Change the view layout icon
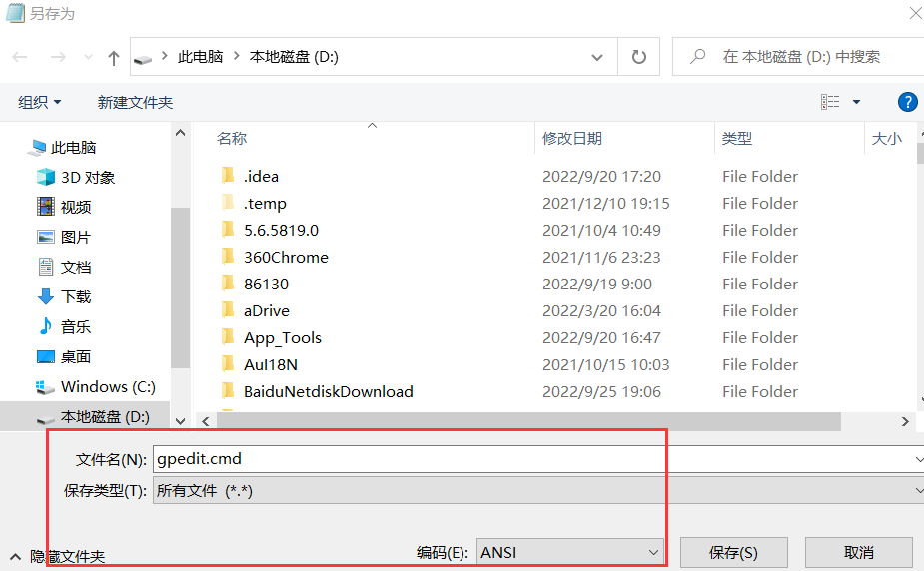924x571 pixels. pyautogui.click(x=830, y=102)
